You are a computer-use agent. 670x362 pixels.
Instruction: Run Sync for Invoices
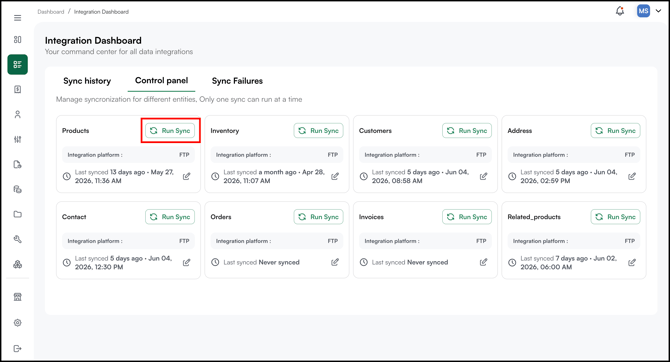coord(467,217)
